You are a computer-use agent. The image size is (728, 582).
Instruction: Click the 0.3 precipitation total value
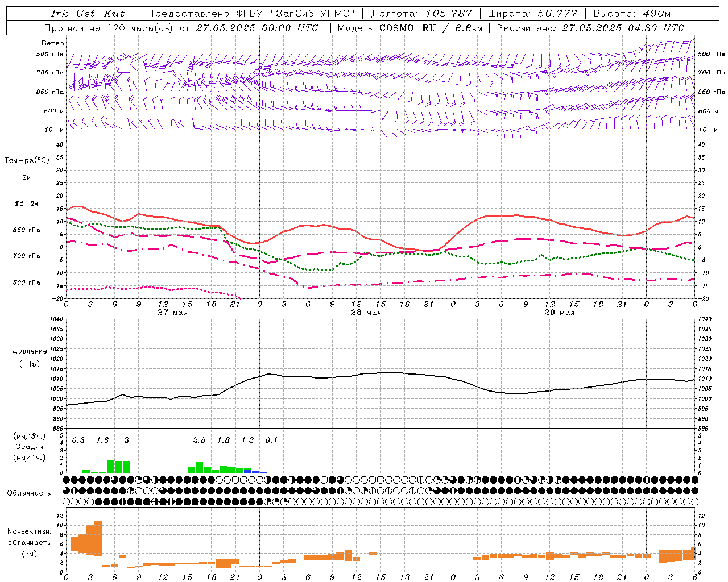78,440
